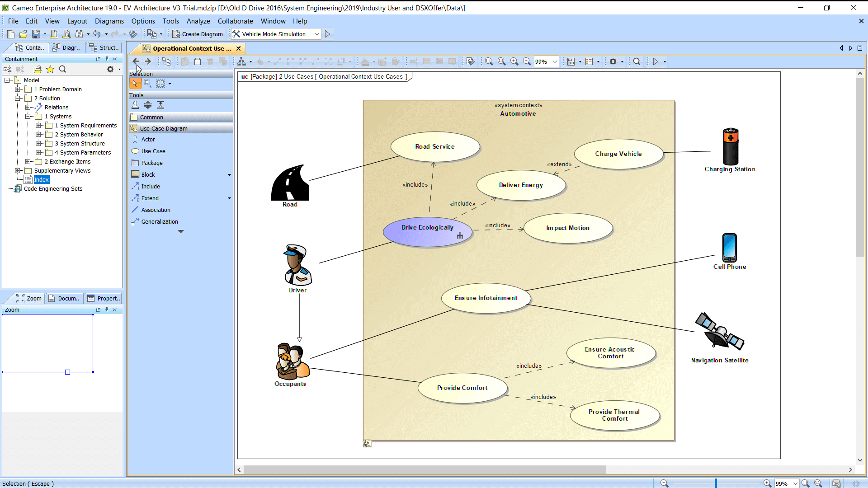Click the Drive Ecologically use case

pyautogui.click(x=427, y=228)
